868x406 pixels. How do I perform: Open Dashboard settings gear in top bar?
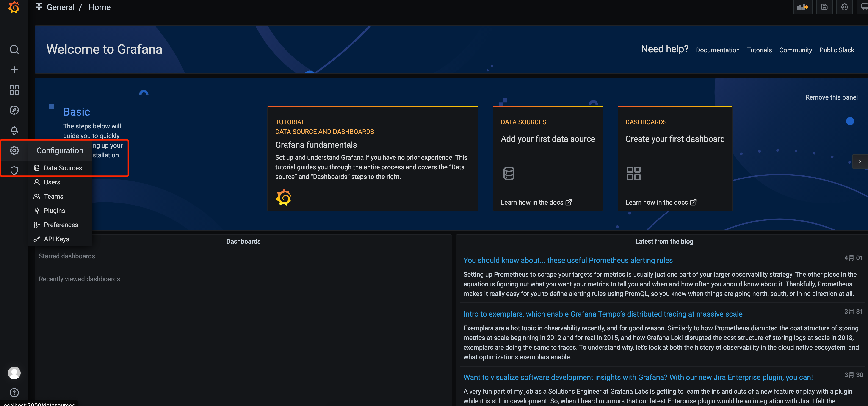tap(844, 7)
